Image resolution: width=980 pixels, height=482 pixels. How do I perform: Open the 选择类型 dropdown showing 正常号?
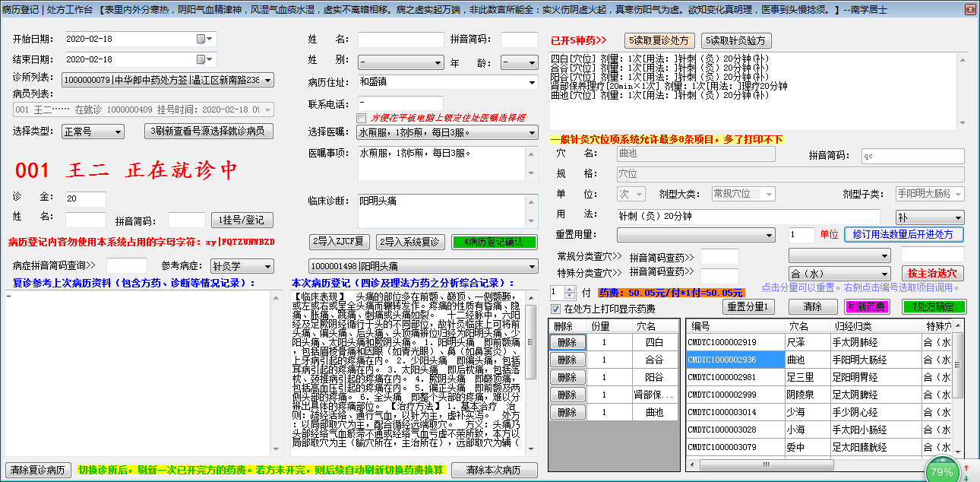(117, 132)
